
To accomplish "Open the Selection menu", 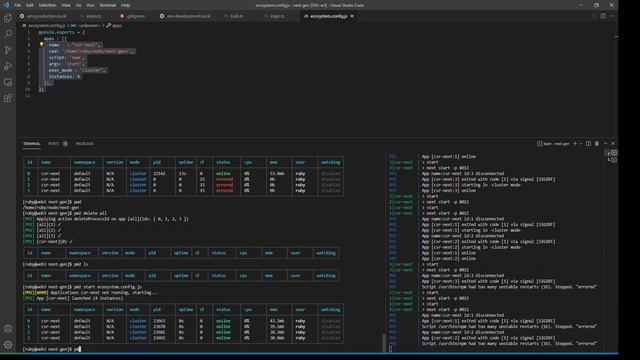I will coord(47,5).
